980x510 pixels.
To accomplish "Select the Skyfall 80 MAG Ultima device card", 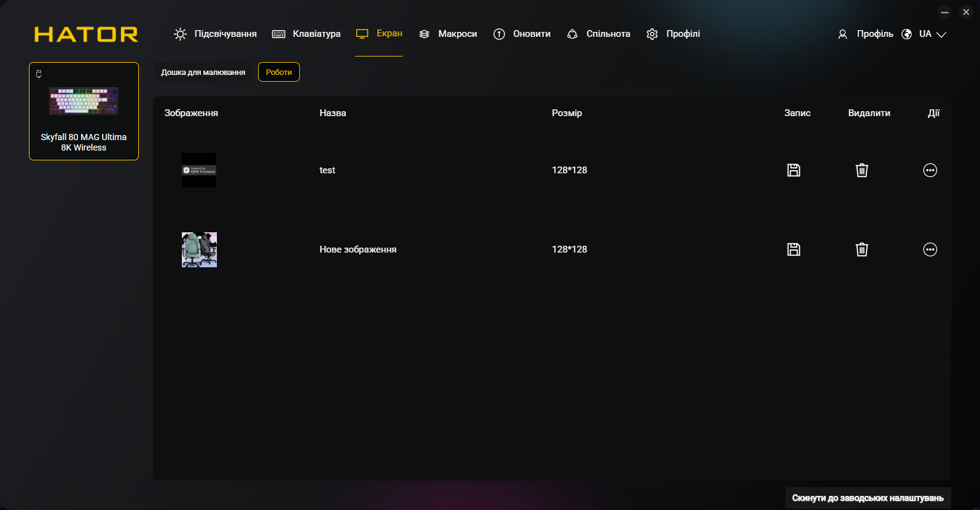I will point(84,111).
